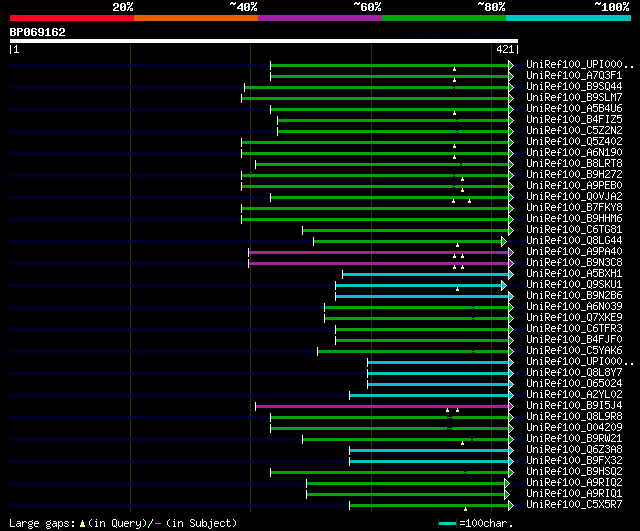Click the cyan arrowhead on the Q6Z3A8 row

[511, 451]
